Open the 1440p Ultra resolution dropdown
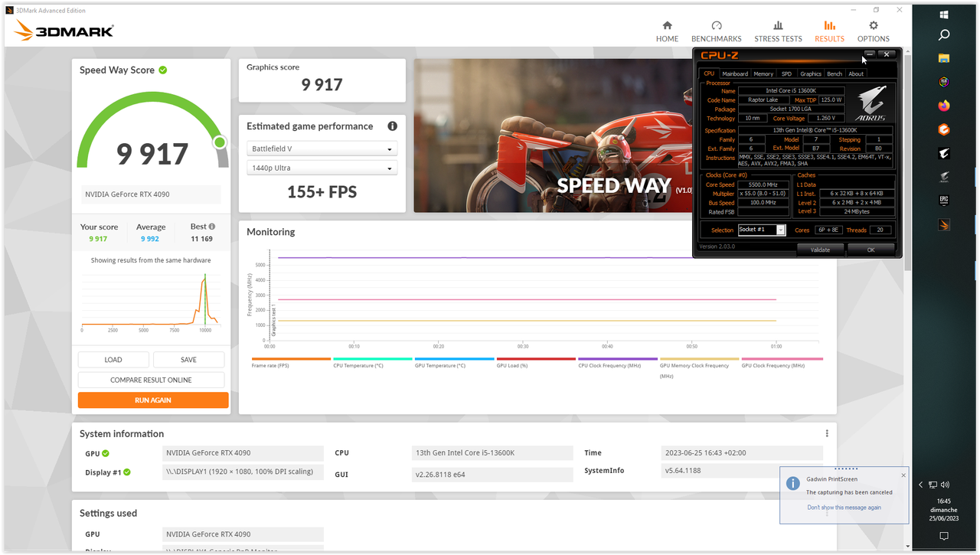This screenshot has width=980, height=555. (322, 168)
